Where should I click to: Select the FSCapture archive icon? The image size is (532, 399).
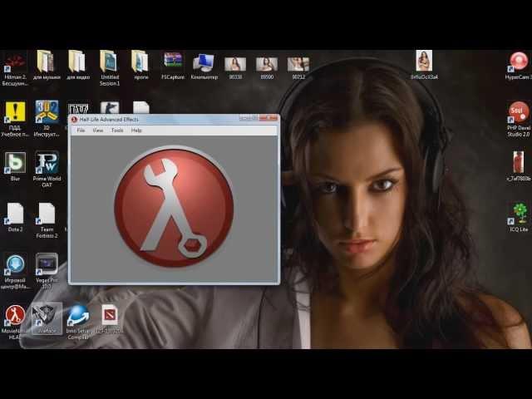pyautogui.click(x=173, y=66)
